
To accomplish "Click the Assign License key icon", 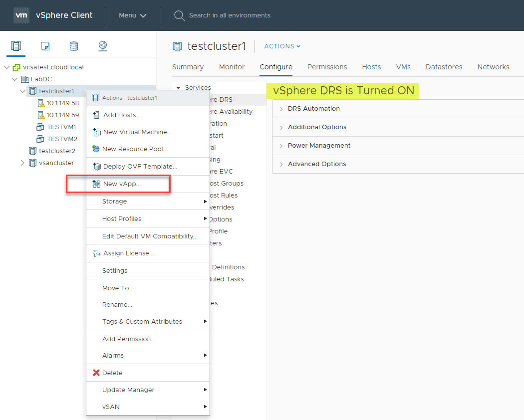I will tap(97, 253).
